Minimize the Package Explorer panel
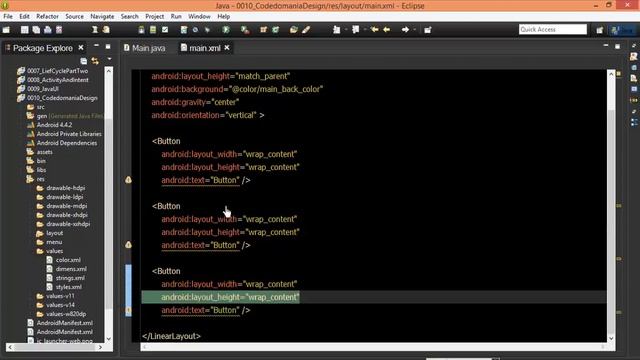 (96, 46)
